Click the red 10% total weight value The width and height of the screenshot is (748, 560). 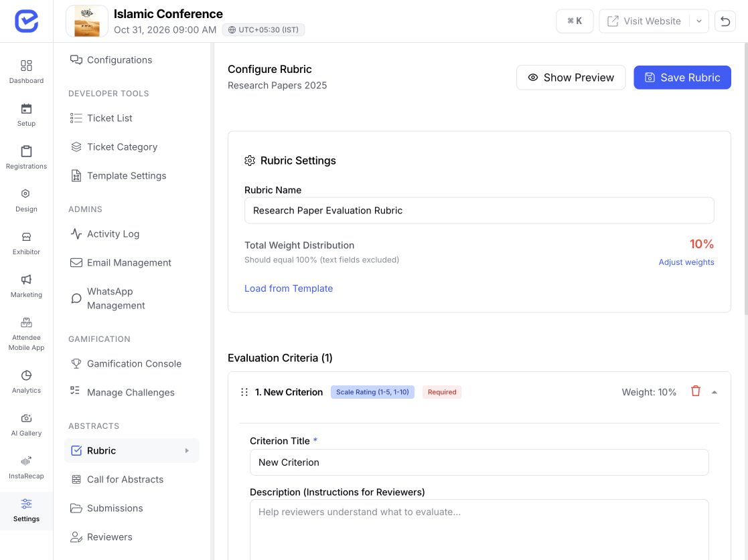[x=701, y=244]
